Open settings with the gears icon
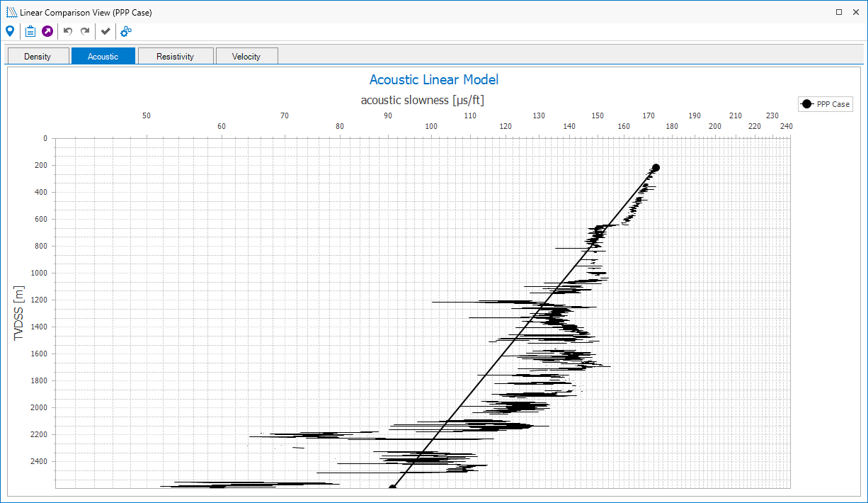This screenshot has height=503, width=868. tap(126, 31)
